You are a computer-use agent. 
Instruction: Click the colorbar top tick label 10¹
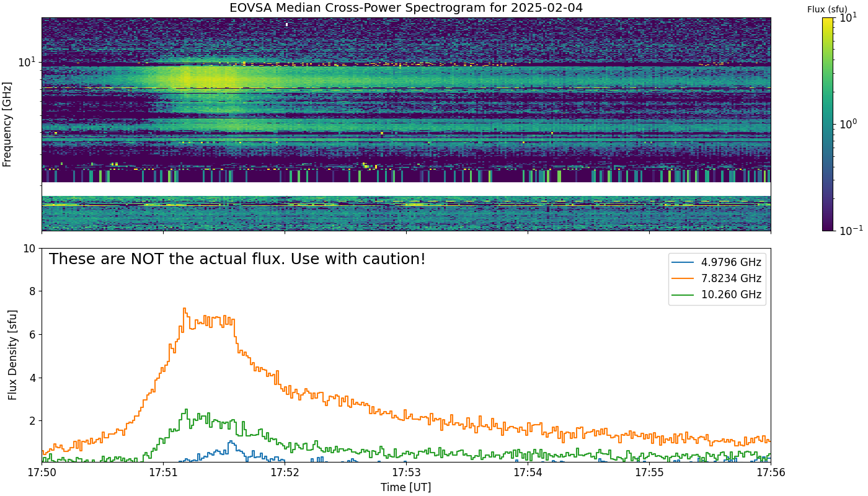[x=847, y=18]
